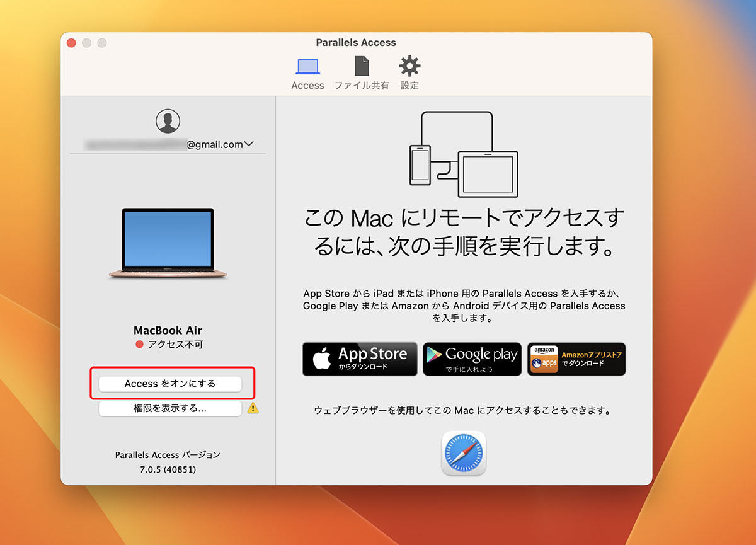Image resolution: width=756 pixels, height=545 pixels.
Task: Close the Parallels Access window
Action: click(x=71, y=43)
